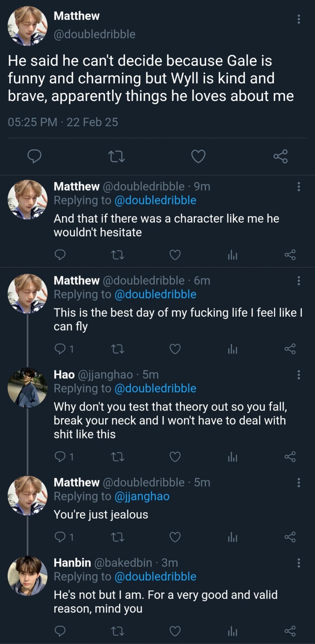Like the "You're just jealous" reply

(175, 537)
